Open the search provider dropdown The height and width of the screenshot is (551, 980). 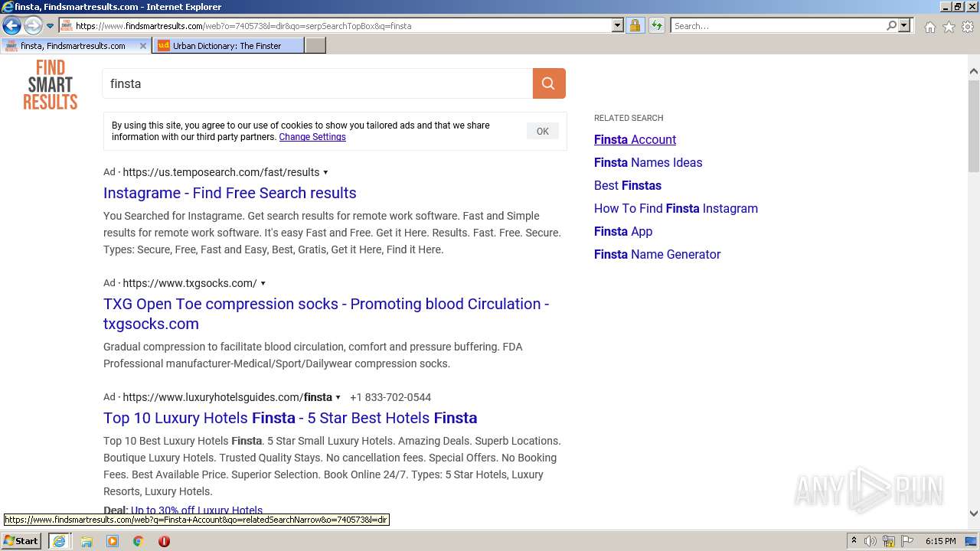click(904, 25)
